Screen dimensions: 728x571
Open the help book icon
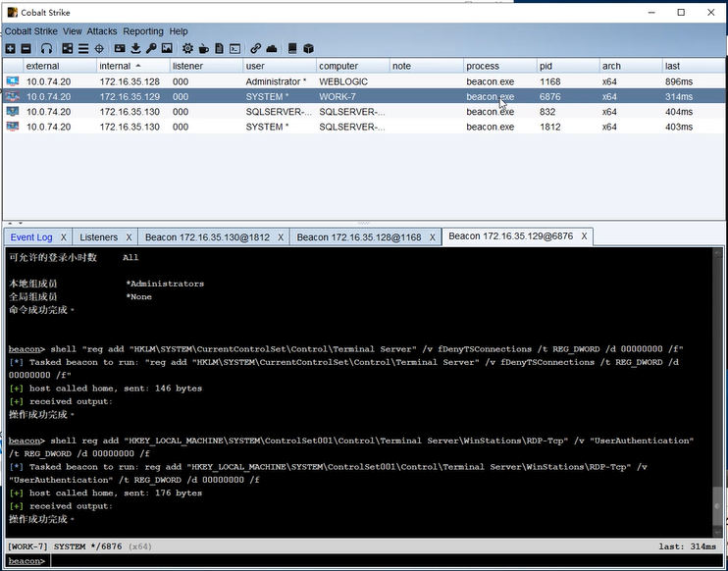[x=292, y=48]
